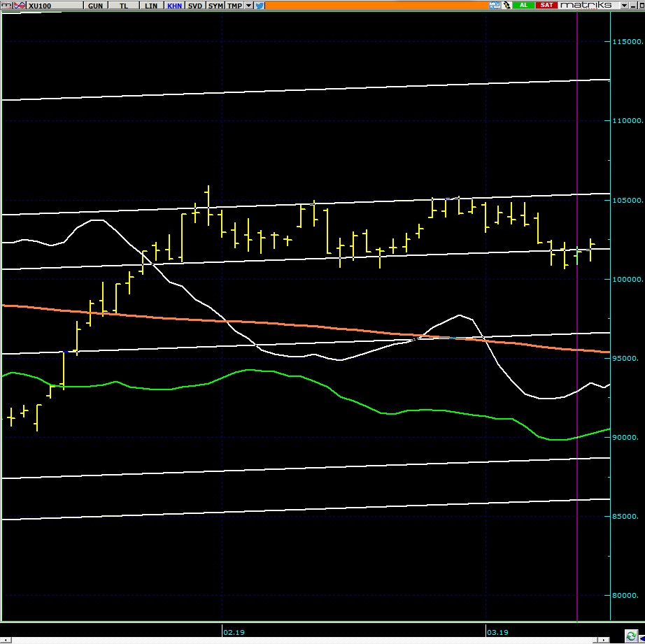Click the Matriks chart window icon
This screenshot has height=644, width=645.
pyautogui.click(x=6, y=6)
